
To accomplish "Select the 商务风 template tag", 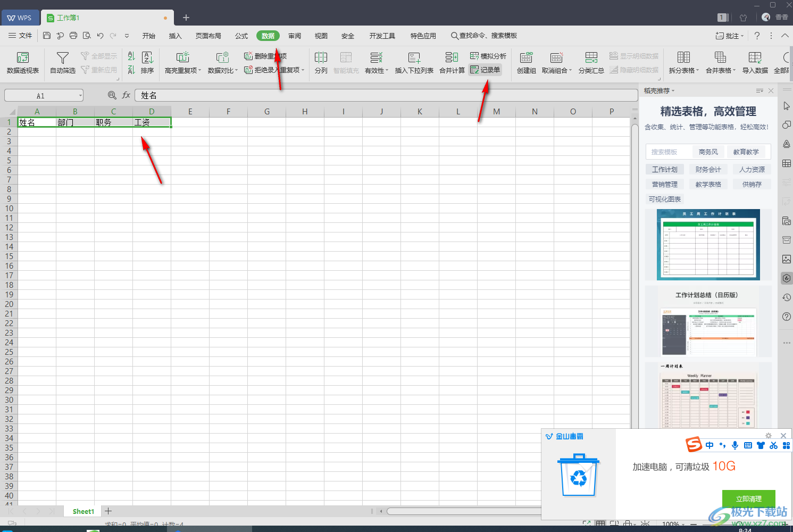I will [x=708, y=152].
